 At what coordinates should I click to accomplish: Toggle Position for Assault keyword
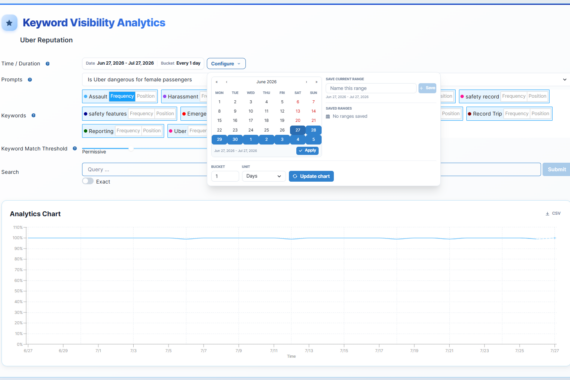[x=146, y=96]
